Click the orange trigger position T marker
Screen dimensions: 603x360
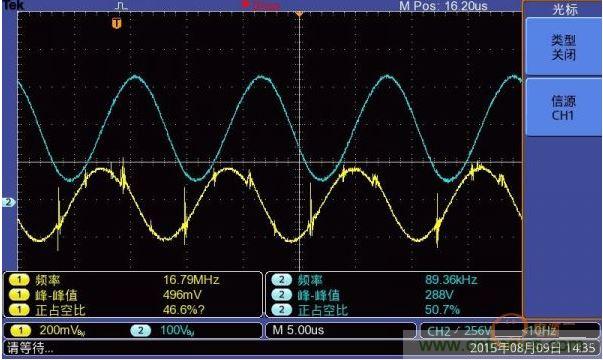117,23
